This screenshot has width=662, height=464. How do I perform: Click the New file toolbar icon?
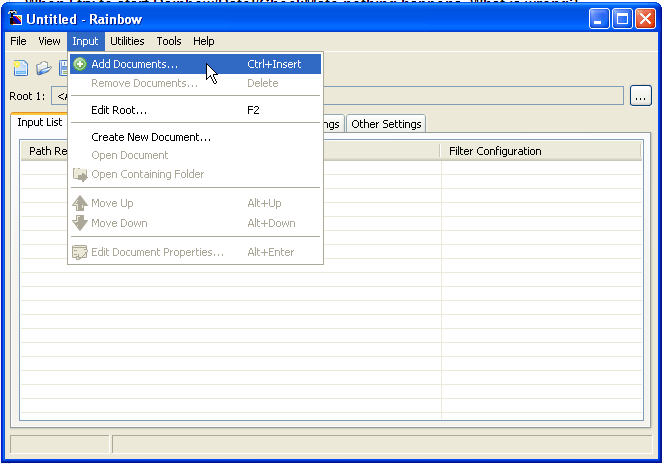tap(20, 69)
